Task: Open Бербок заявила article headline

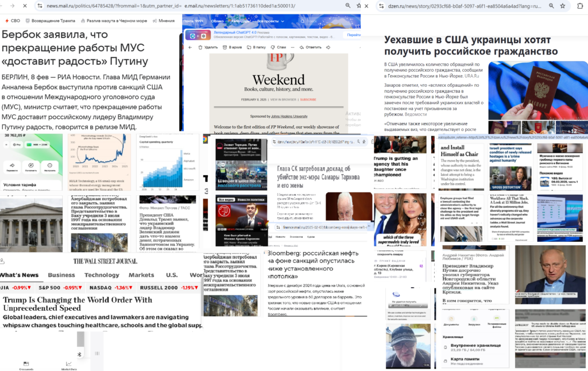Action: click(x=75, y=48)
